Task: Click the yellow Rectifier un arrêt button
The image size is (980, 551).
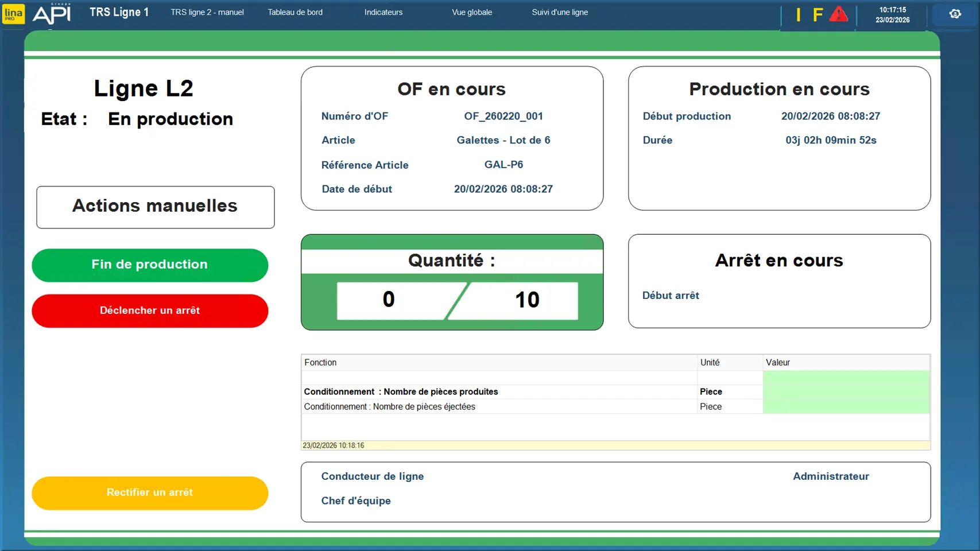Action: [x=150, y=492]
